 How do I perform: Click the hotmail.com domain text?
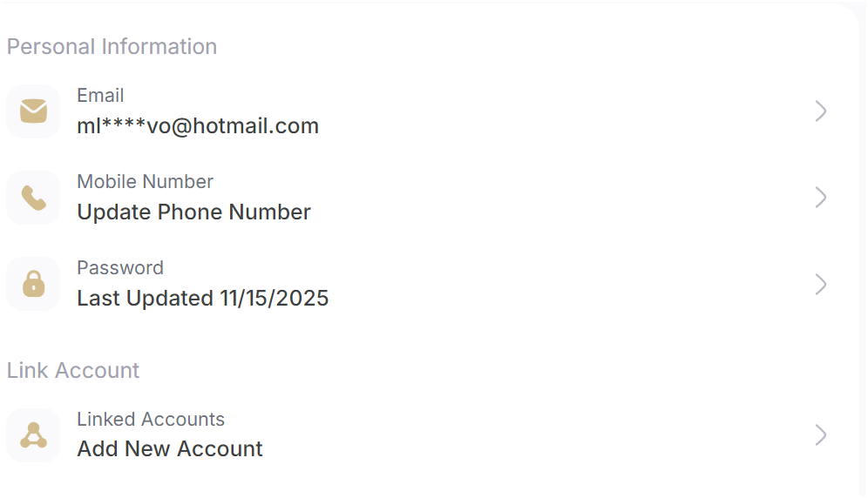[255, 126]
